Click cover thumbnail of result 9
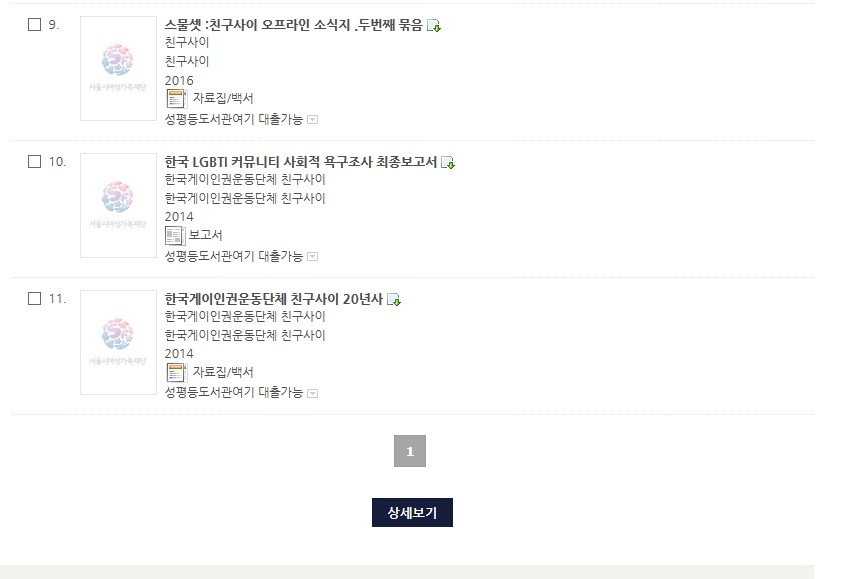 coord(118,68)
